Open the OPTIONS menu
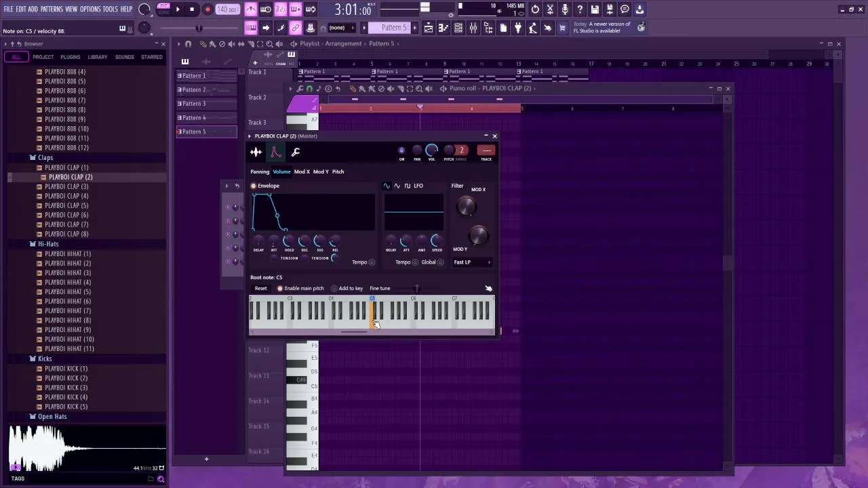The width and height of the screenshot is (868, 488). [90, 9]
